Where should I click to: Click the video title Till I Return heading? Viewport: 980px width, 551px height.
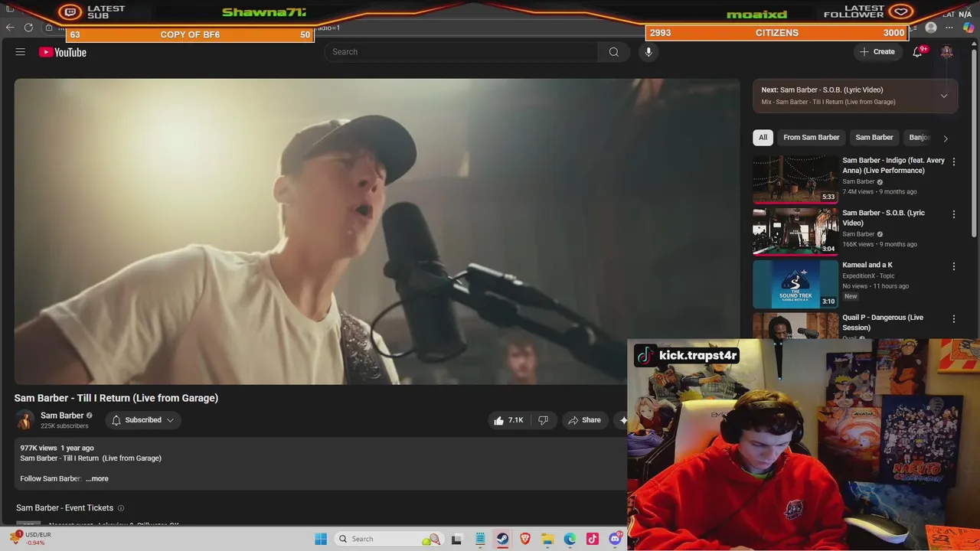tap(116, 398)
